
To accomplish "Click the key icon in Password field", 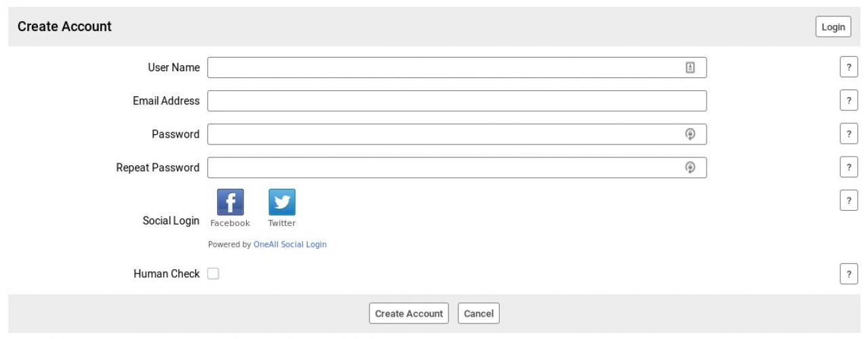I will coord(690,134).
